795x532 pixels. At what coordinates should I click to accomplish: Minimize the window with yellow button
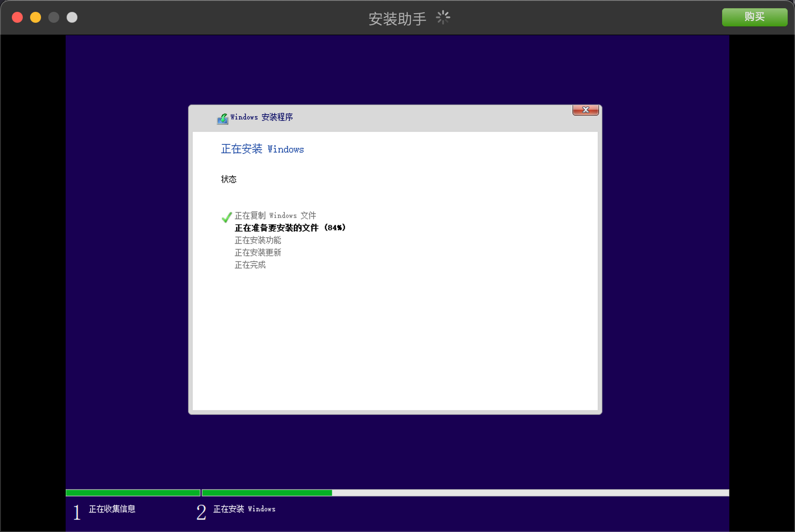click(36, 17)
